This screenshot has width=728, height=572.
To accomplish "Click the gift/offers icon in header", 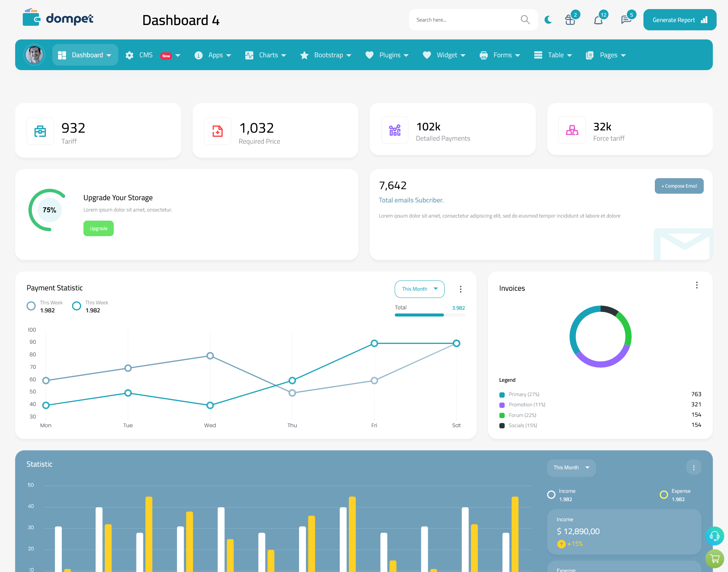I will click(570, 20).
